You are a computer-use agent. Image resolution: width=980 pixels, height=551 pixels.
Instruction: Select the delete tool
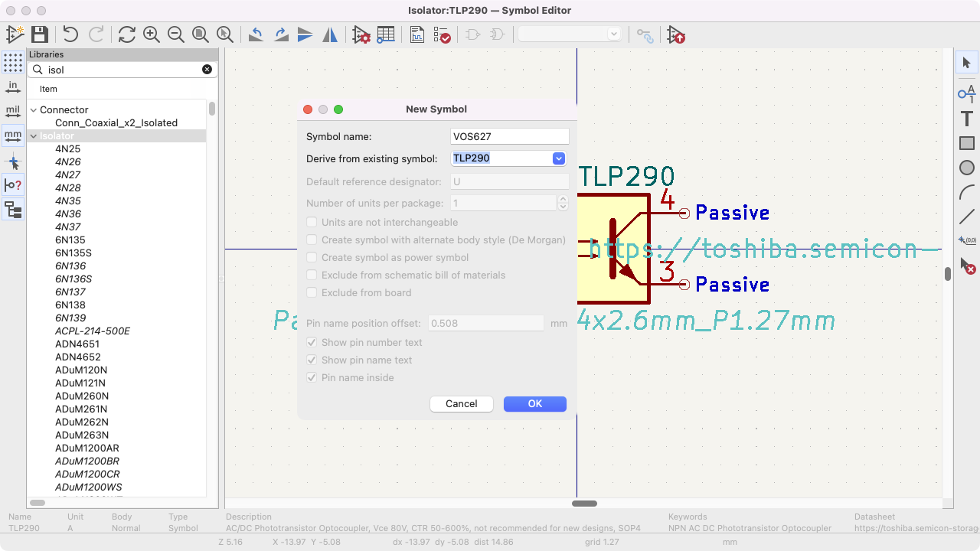(x=966, y=266)
